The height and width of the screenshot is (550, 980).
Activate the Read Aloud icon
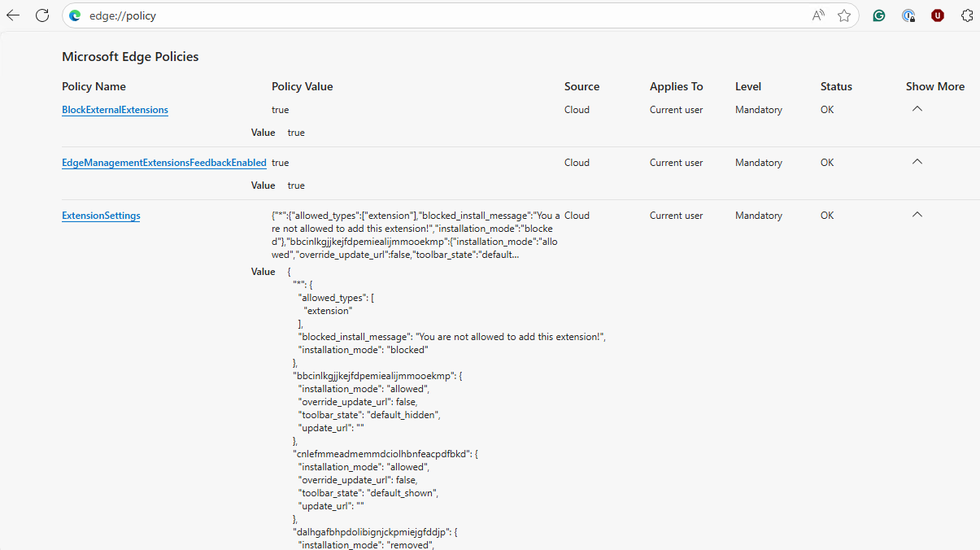pyautogui.click(x=818, y=15)
